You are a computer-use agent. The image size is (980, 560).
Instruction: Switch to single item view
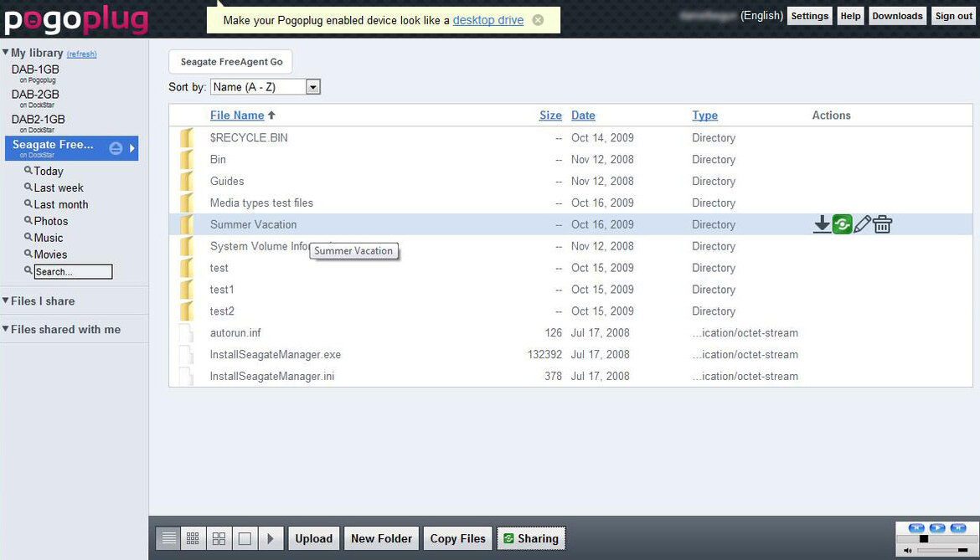click(245, 538)
